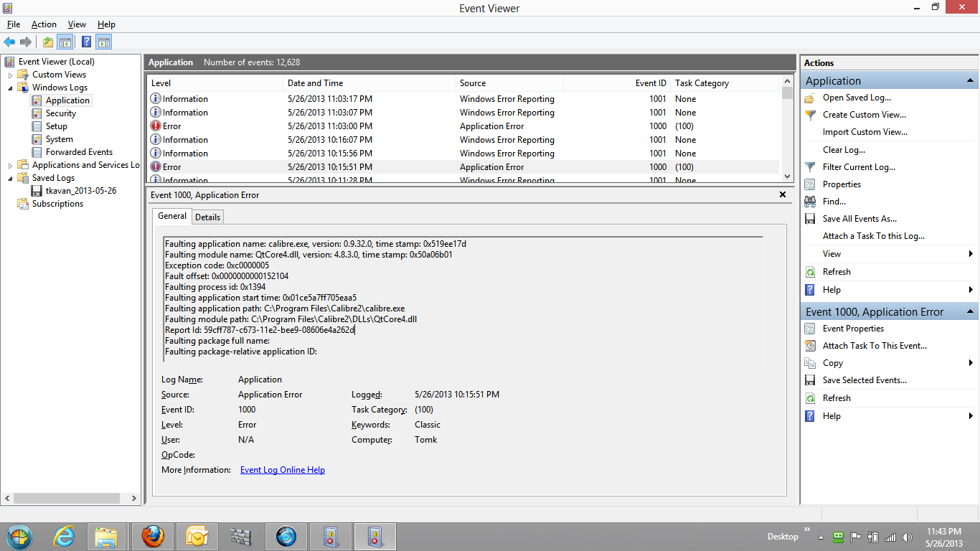
Task: Click the Help question-mark toolbar icon
Action: (x=87, y=42)
